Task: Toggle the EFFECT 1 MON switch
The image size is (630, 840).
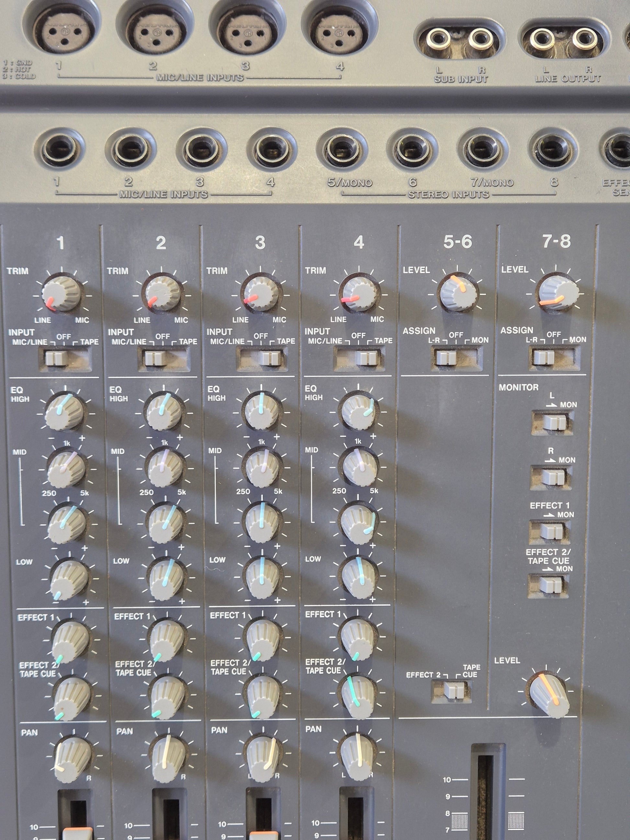Action: pyautogui.click(x=549, y=531)
